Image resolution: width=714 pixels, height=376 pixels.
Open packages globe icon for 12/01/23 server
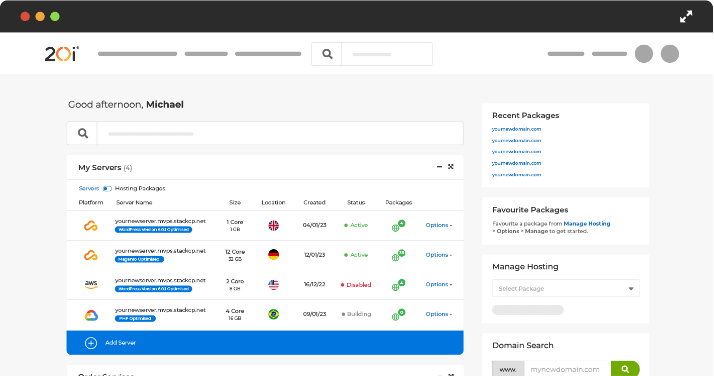click(398, 255)
